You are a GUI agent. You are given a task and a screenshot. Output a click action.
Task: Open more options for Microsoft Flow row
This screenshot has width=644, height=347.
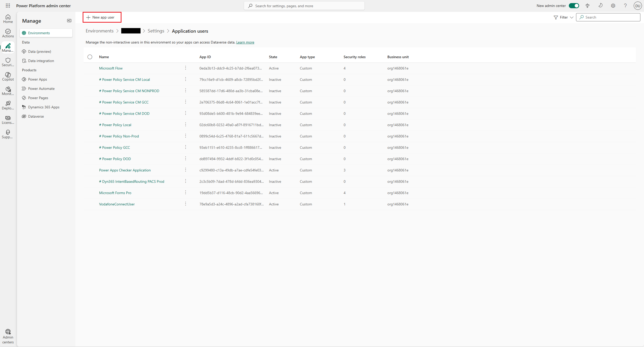[186, 68]
